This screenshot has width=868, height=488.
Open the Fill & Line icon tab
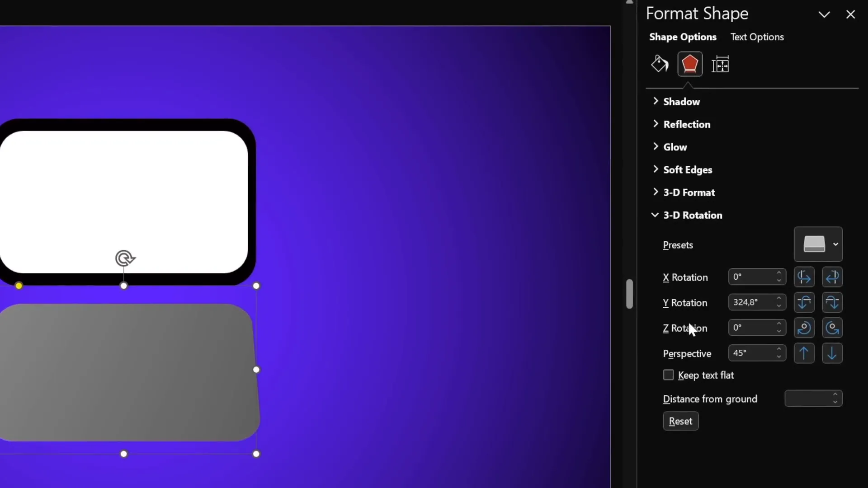660,64
